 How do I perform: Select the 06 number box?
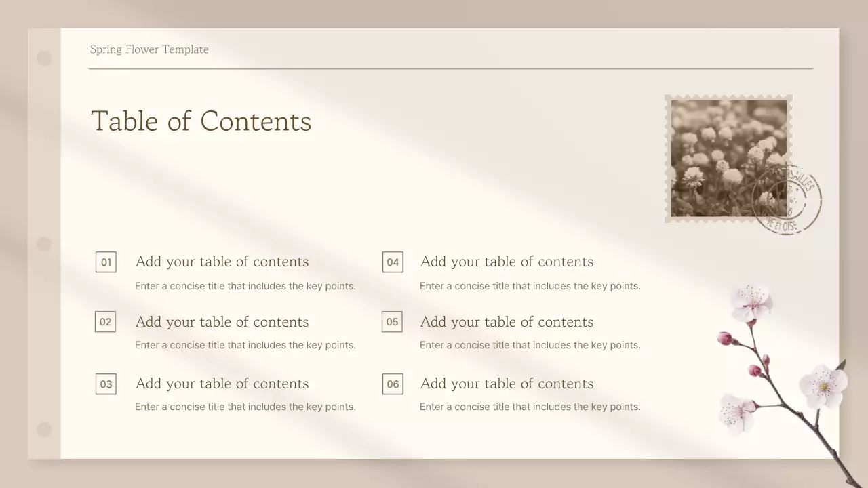coord(393,384)
